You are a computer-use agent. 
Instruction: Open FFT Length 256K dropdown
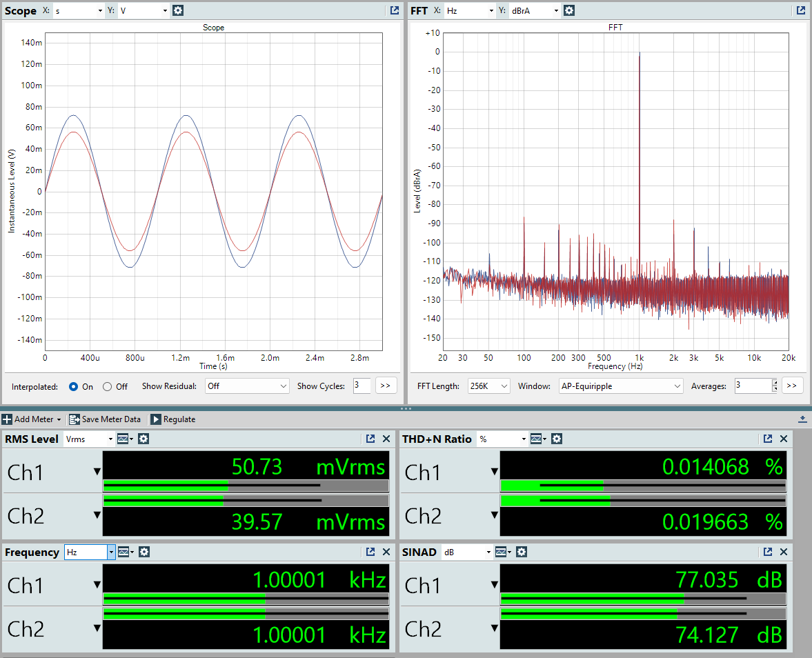[x=489, y=386]
